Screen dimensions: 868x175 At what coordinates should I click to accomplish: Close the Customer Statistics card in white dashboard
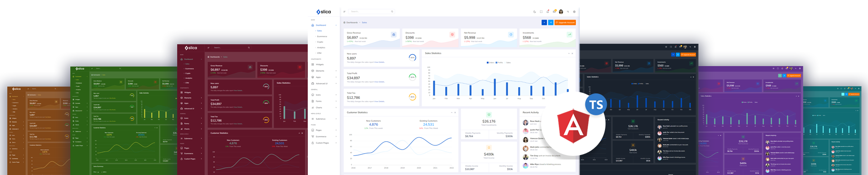coord(455,113)
